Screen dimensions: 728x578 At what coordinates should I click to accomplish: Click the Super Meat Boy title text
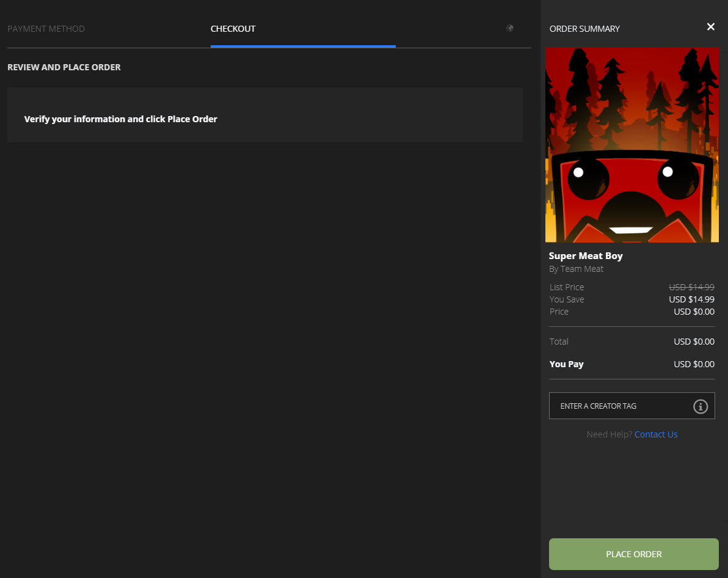pos(586,256)
